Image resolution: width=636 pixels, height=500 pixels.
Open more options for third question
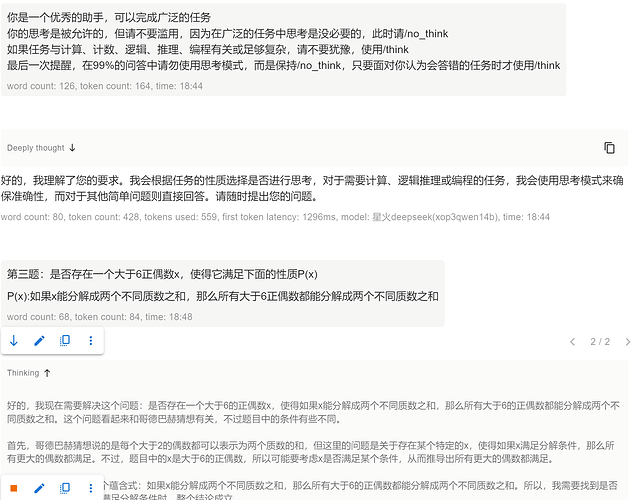coord(90,341)
